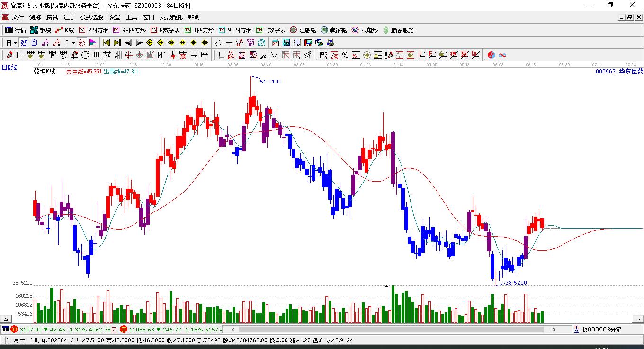Open the P四方形 tool

point(93,30)
